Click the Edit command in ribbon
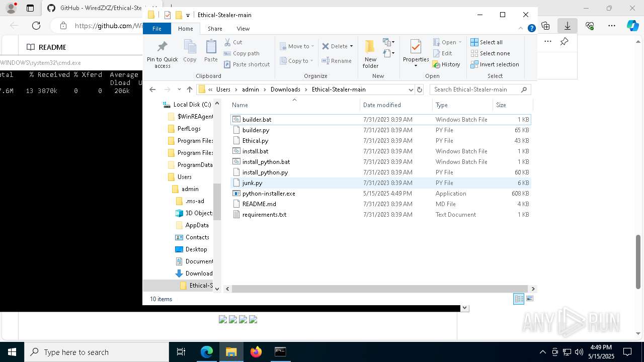Screen dimensions: 644x362 pyautogui.click(x=442, y=53)
